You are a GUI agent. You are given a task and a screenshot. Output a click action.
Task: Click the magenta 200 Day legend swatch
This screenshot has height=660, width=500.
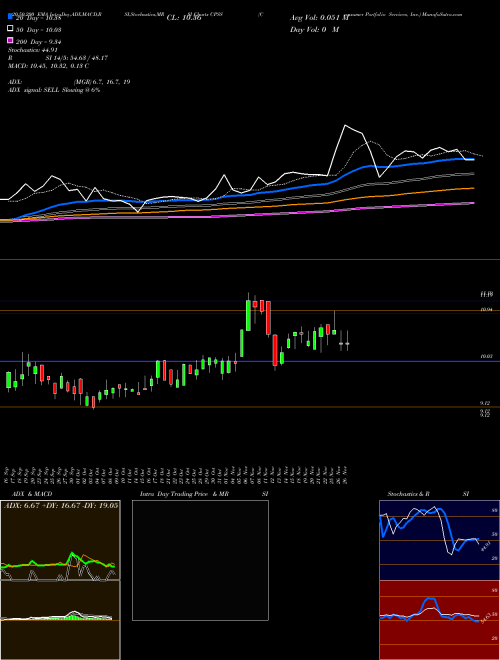point(10,40)
